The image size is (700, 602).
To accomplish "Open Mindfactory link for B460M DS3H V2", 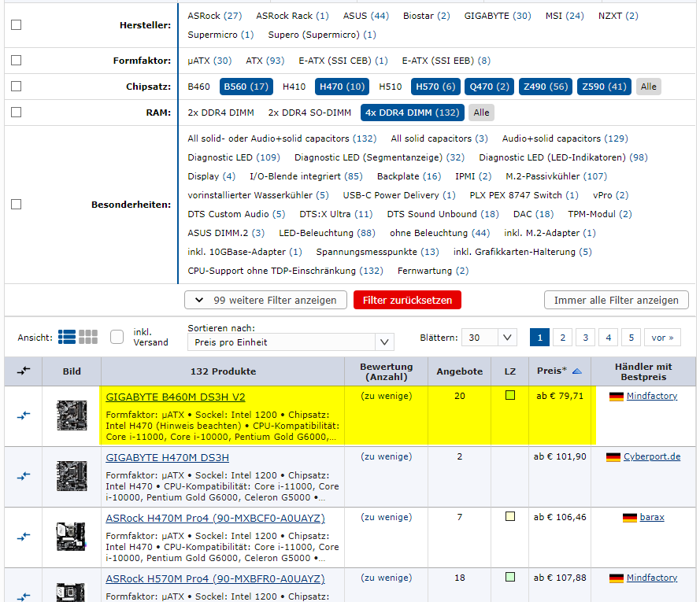I will click(x=652, y=396).
